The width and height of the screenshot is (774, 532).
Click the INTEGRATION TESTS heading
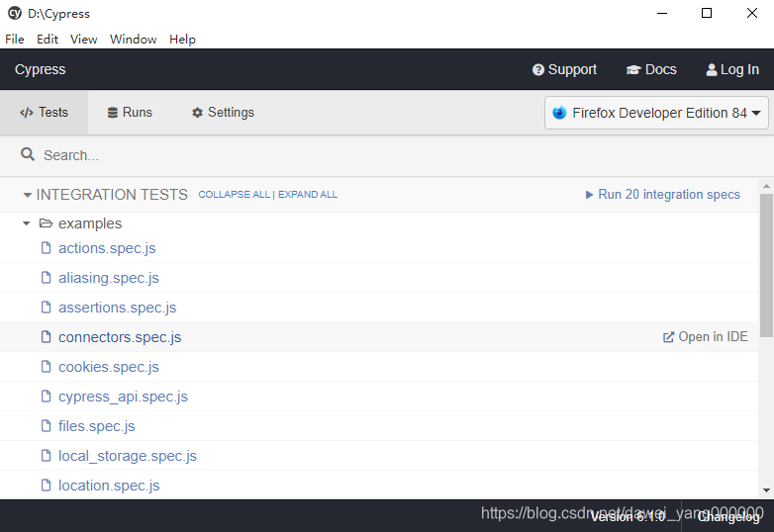pos(112,194)
